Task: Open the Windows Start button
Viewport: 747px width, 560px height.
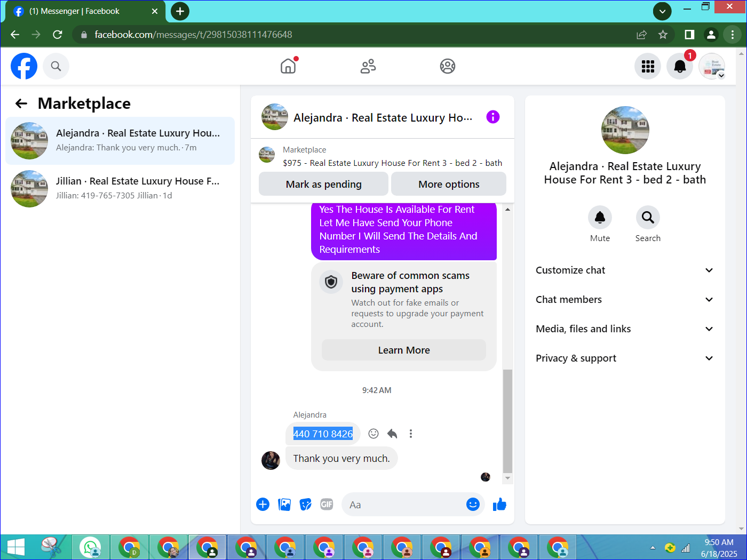Action: tap(15, 547)
